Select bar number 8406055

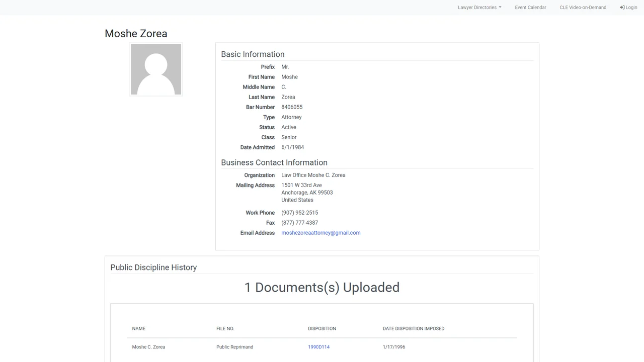292,107
